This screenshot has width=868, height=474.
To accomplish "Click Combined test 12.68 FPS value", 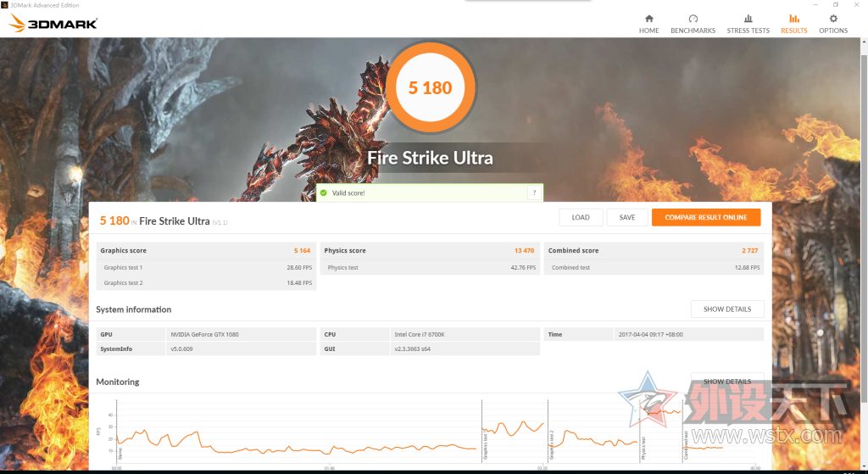I will click(748, 267).
